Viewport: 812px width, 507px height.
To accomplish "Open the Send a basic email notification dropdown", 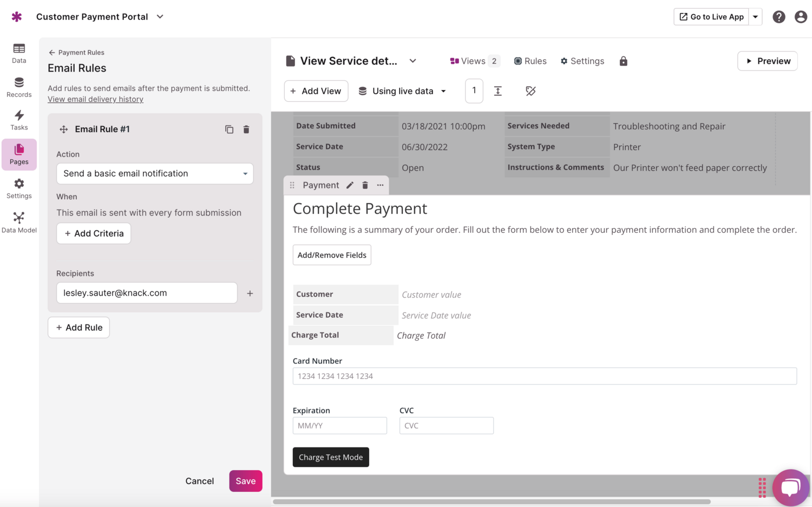I will coord(154,173).
